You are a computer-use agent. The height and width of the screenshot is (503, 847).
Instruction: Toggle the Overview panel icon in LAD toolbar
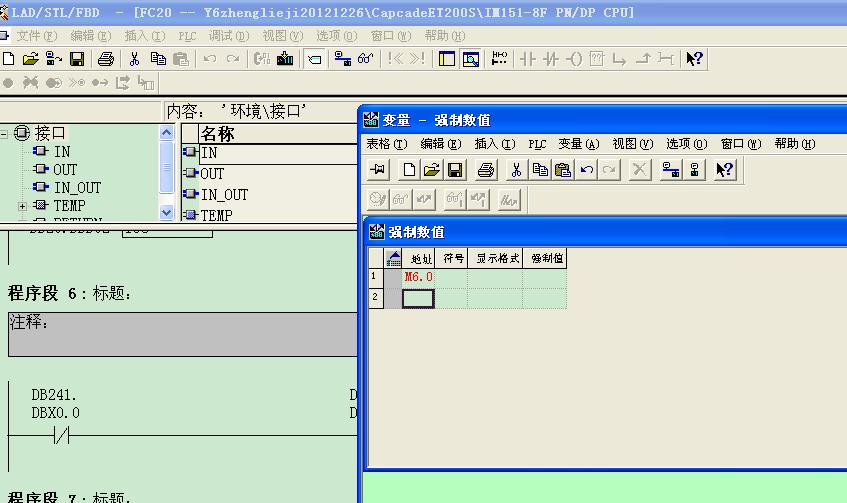447,59
